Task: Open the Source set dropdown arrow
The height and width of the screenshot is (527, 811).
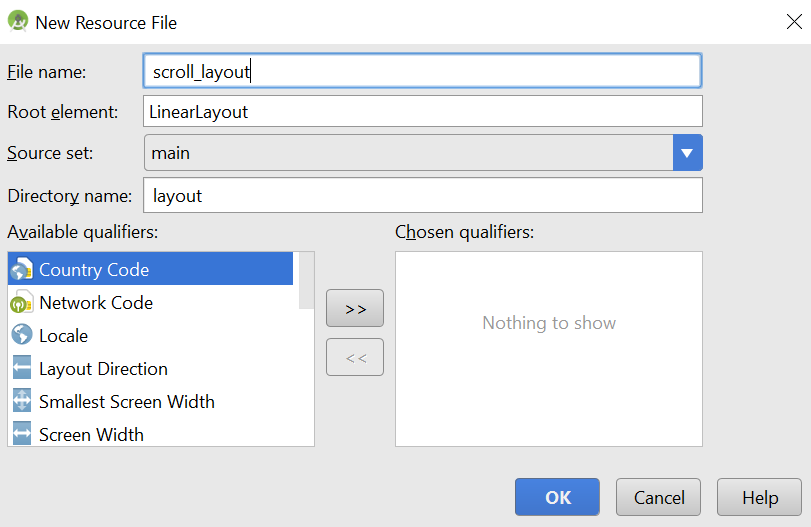Action: pyautogui.click(x=687, y=153)
